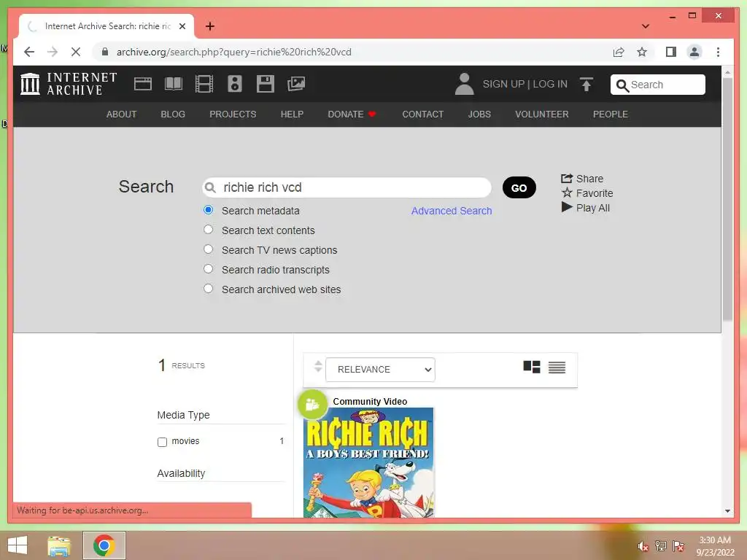Go back to the previous page
The image size is (747, 560).
click(29, 52)
